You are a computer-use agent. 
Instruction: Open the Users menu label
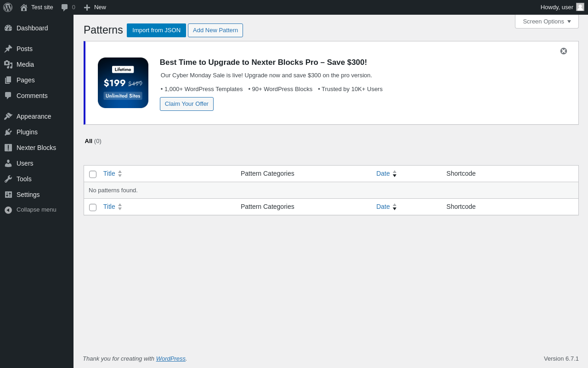coord(25,163)
